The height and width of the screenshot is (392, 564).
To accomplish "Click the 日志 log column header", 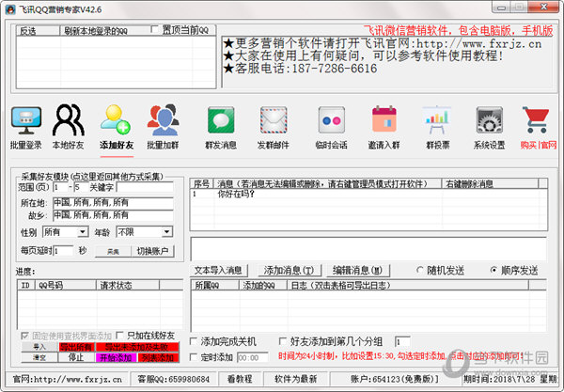I will point(408,285).
